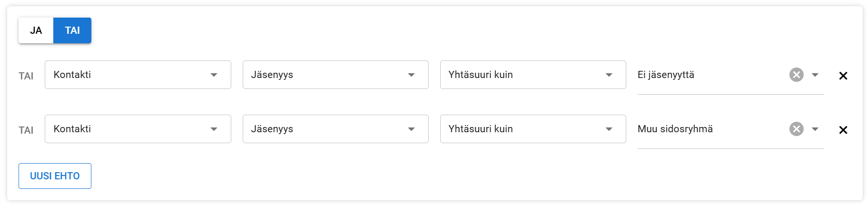Click the second row TAI label

tap(26, 130)
